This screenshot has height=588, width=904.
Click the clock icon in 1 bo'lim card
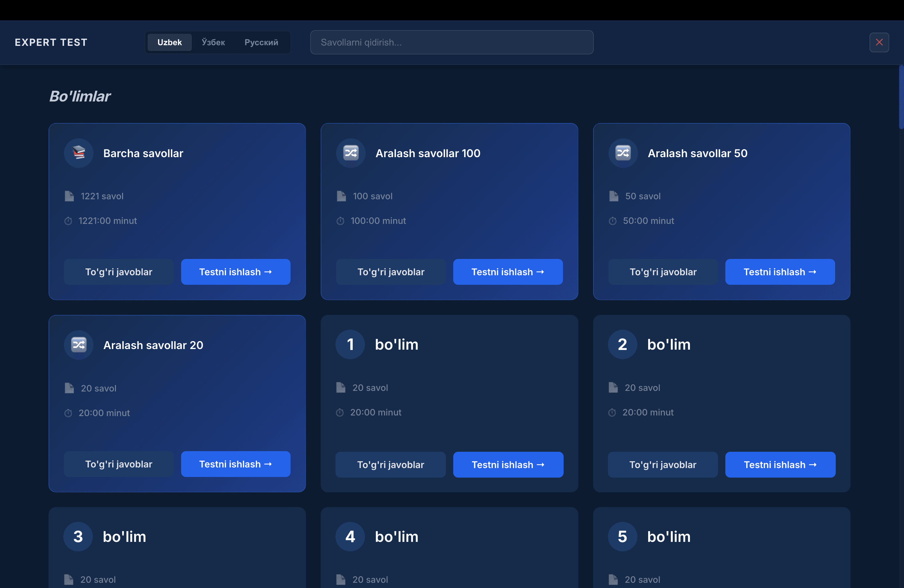coord(340,412)
